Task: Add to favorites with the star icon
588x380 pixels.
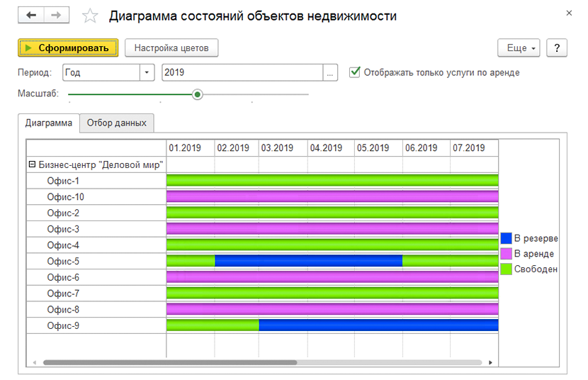Action: [90, 16]
